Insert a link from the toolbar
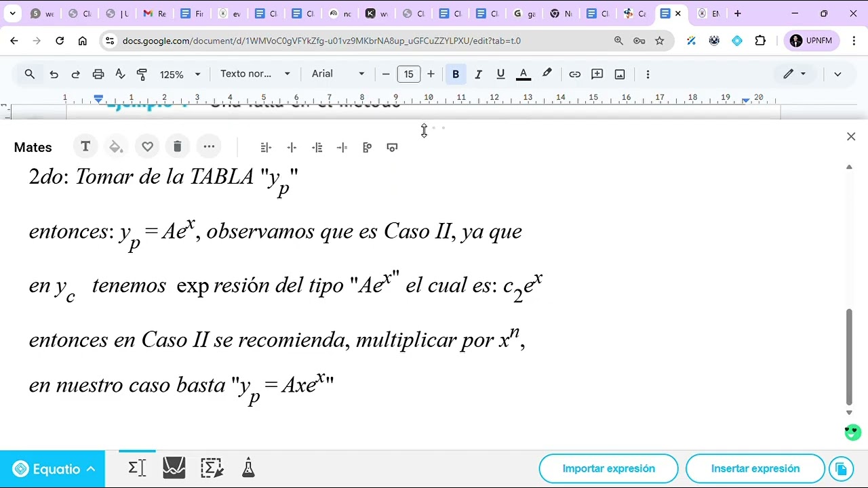 [575, 74]
